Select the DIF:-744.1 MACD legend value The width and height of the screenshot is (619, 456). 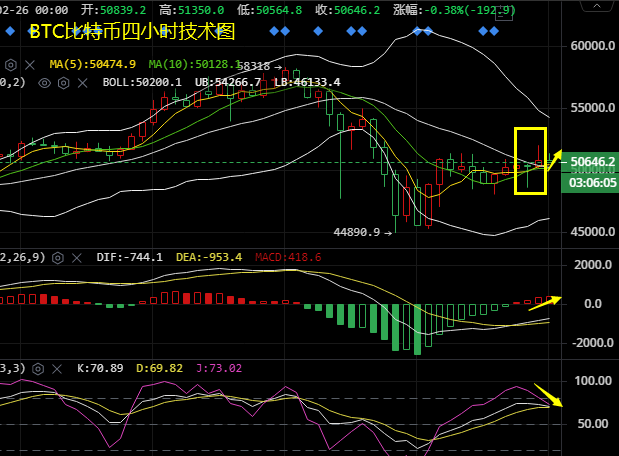tap(129, 257)
